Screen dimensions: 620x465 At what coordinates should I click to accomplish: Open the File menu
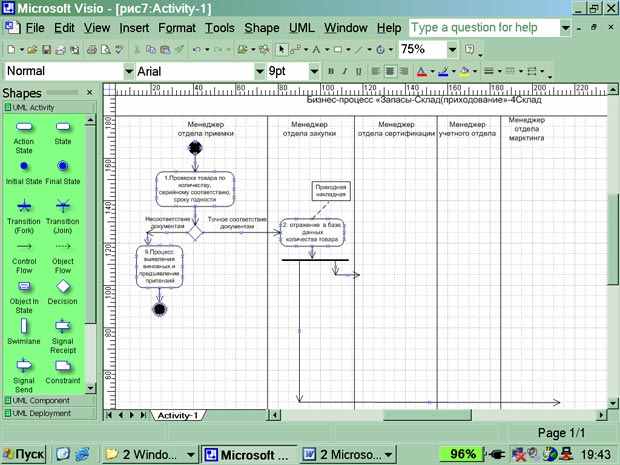pyautogui.click(x=35, y=28)
